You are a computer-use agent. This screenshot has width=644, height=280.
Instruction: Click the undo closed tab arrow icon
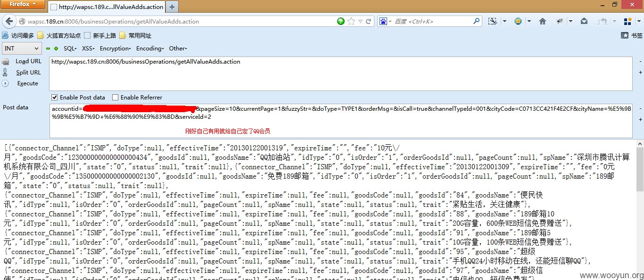[603, 21]
